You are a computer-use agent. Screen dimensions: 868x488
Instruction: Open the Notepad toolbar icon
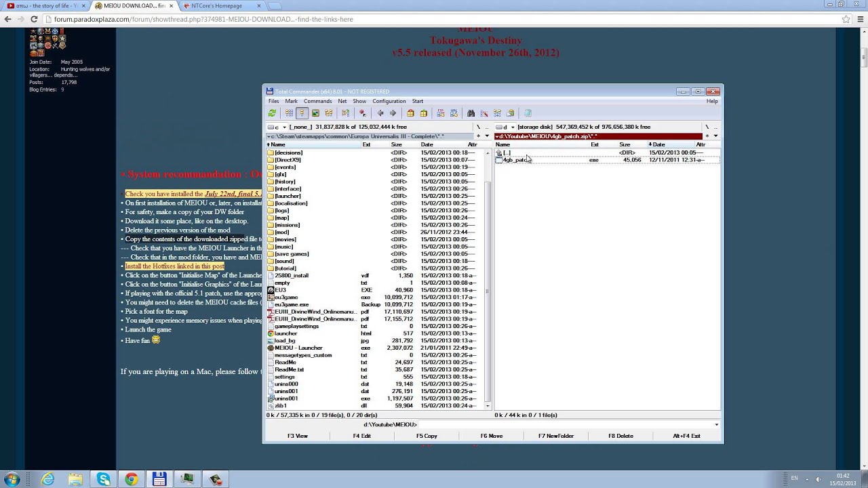(x=528, y=113)
